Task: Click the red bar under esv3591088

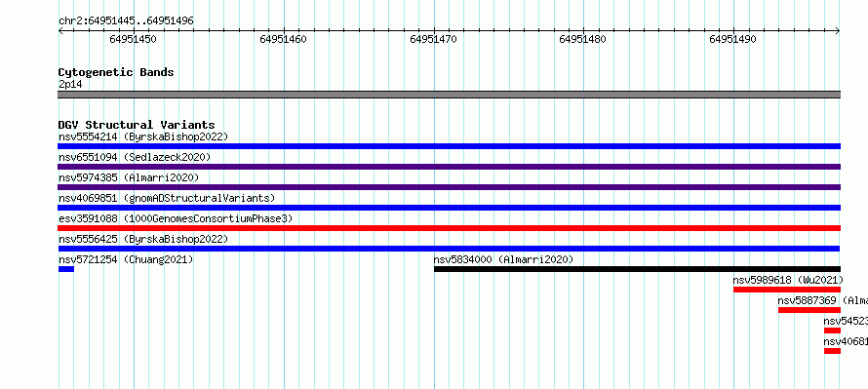Action: coord(449,228)
